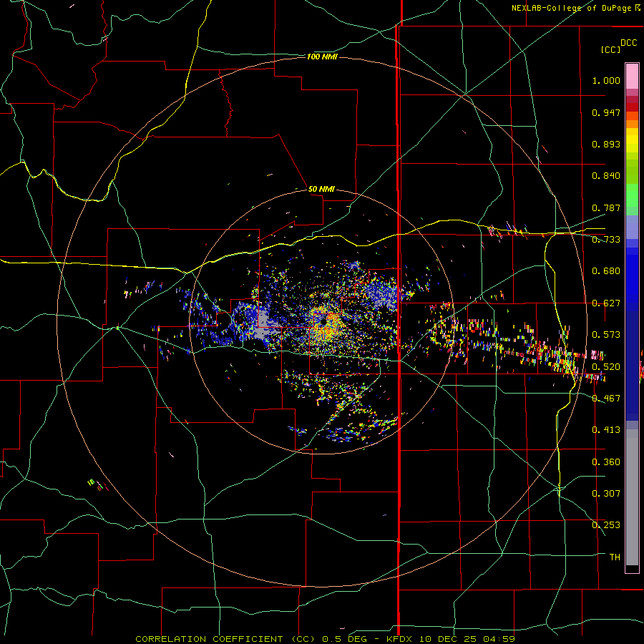Viewport: 644px width, 644px height.
Task: Select the 0.360 legend value
Action: (606, 462)
